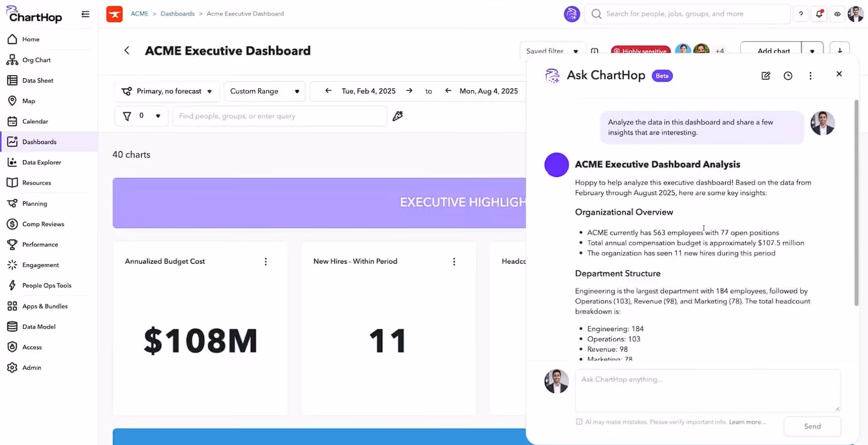The height and width of the screenshot is (445, 868).
Task: Click the Engagement icon in sidebar
Action: pos(12,265)
